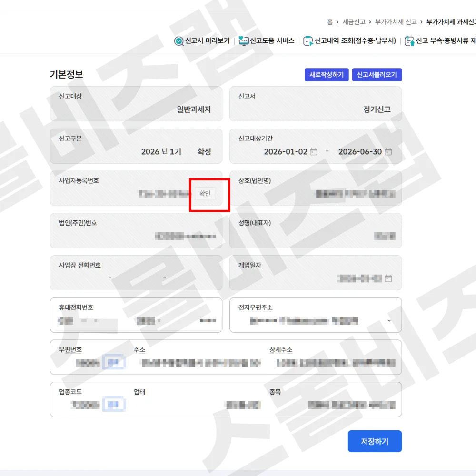Click 상세주소 input field
Screen dimensions: 476x476
(336, 363)
